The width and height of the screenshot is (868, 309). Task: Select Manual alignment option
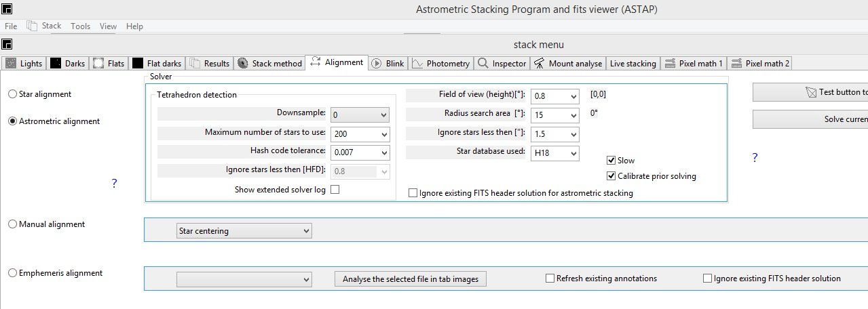pyautogui.click(x=46, y=224)
